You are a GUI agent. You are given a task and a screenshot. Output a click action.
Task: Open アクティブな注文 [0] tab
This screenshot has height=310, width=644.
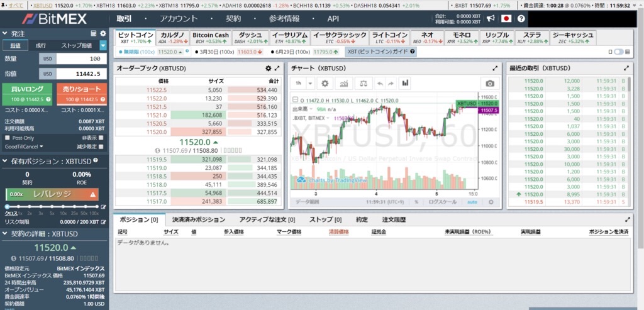click(x=267, y=219)
